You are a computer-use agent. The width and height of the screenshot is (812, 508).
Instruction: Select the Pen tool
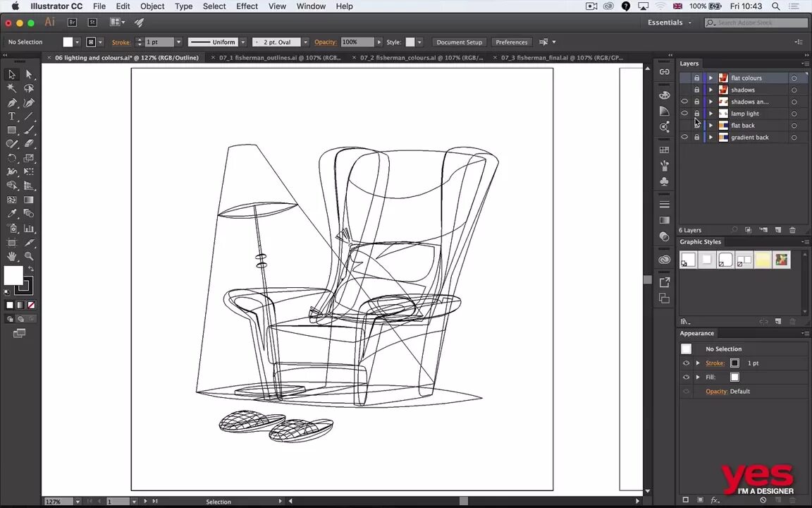pos(12,102)
